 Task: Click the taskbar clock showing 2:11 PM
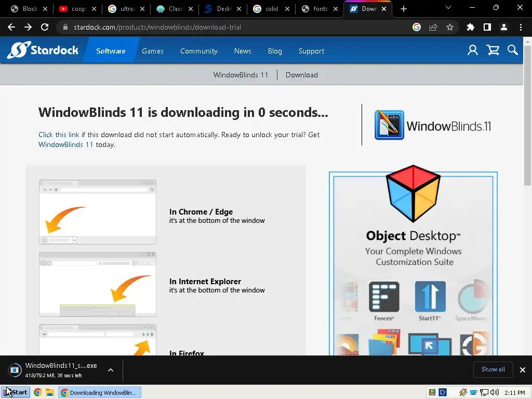514,393
